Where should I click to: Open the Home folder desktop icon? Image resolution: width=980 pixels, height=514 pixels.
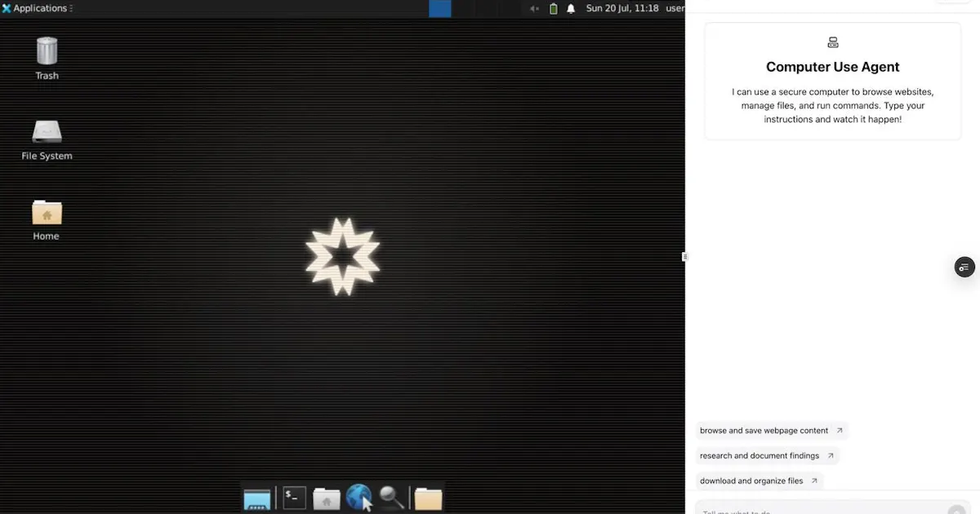point(47,219)
